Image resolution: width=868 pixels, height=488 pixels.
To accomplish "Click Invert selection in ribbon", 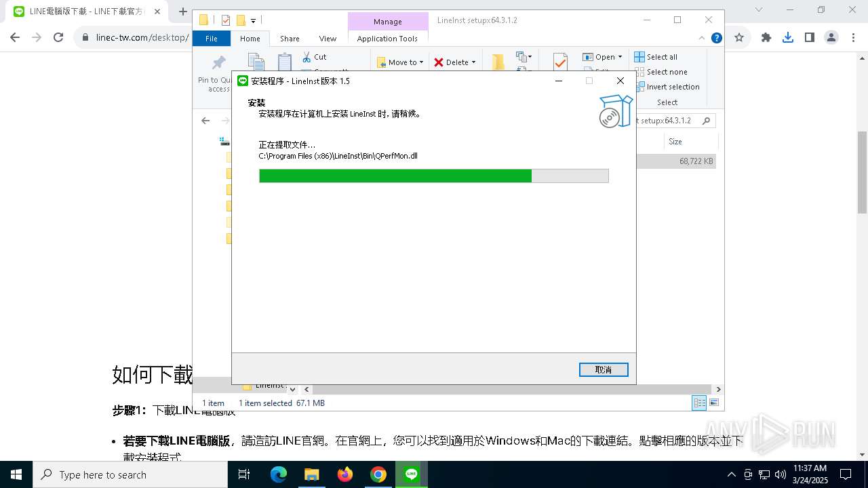I will coord(667,87).
